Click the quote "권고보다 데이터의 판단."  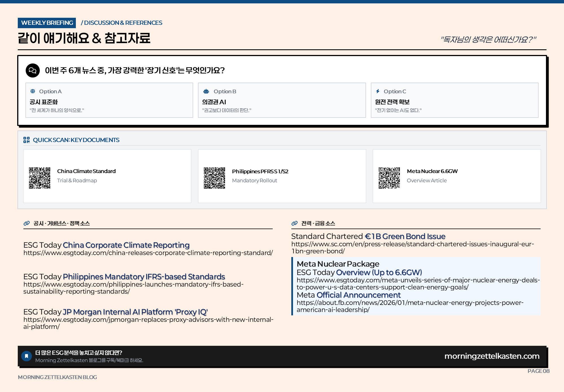click(x=227, y=110)
